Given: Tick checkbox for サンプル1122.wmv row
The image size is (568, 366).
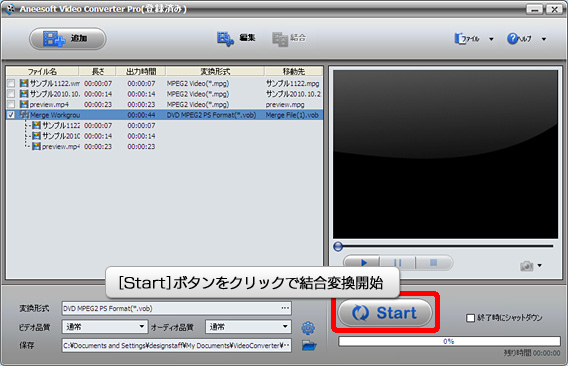Looking at the screenshot, I should point(11,83).
